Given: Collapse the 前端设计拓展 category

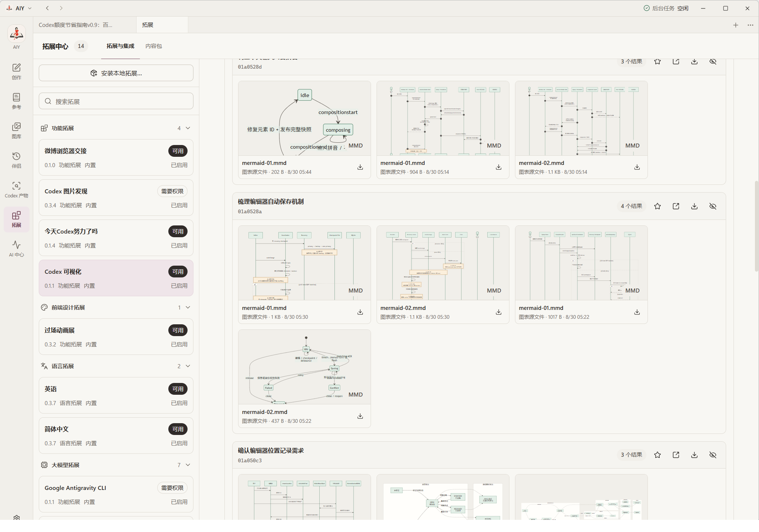Looking at the screenshot, I should tap(188, 307).
